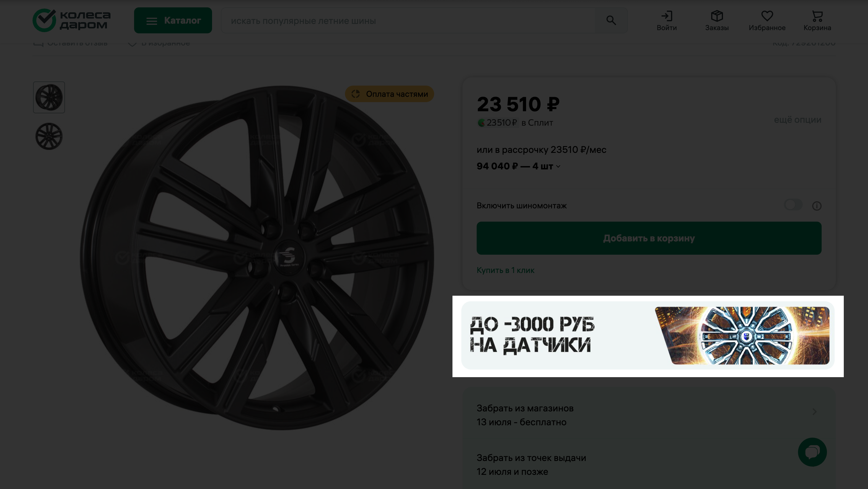The image size is (868, 489).
Task: Open the chat support bubble
Action: (812, 452)
